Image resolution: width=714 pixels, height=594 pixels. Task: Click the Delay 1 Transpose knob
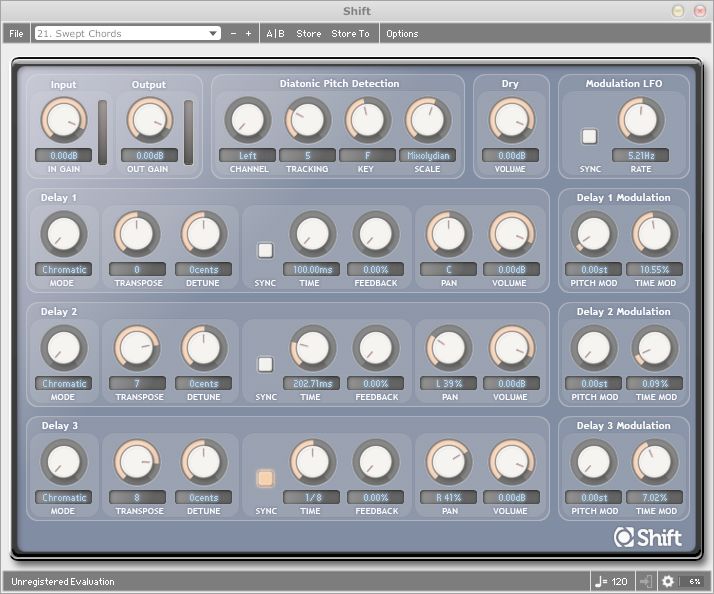click(137, 234)
